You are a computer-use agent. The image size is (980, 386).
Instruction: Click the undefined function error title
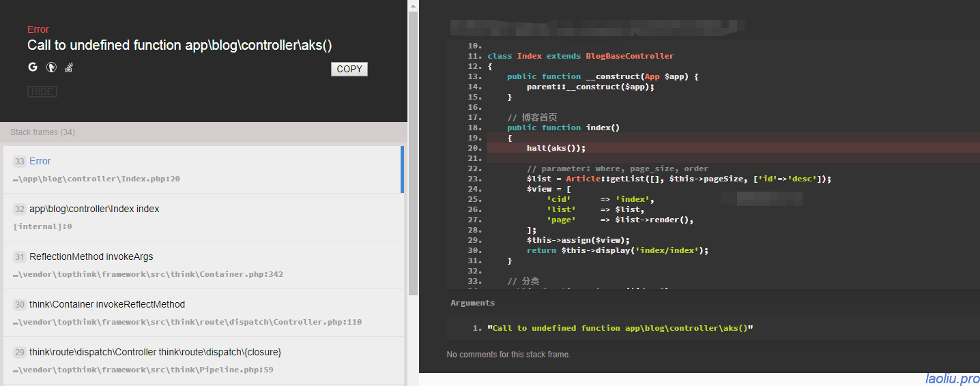tap(179, 46)
